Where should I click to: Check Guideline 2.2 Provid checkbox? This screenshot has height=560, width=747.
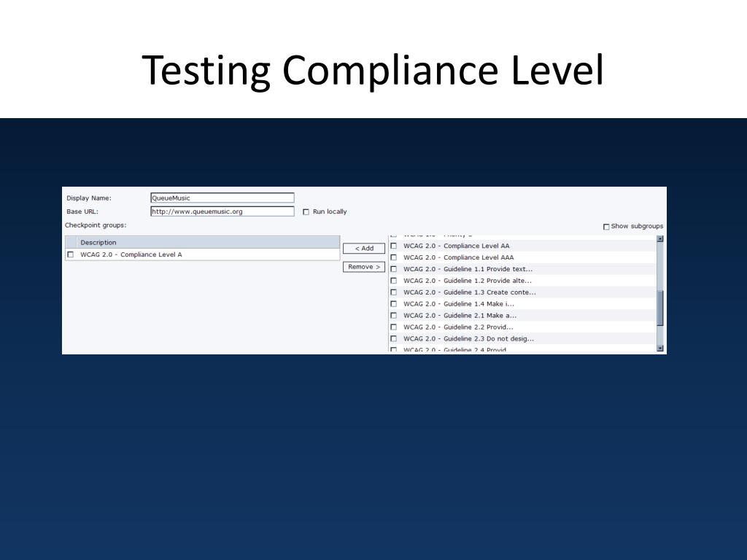click(x=393, y=327)
